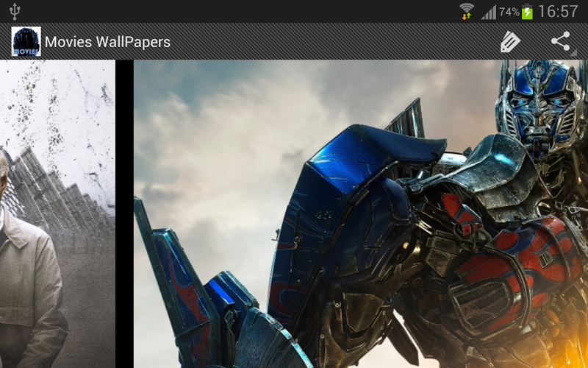Open the share menu icon
The image size is (588, 368).
(561, 41)
